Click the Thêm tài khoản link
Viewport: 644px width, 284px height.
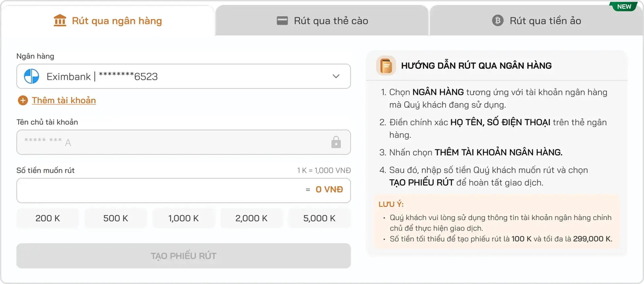[64, 100]
